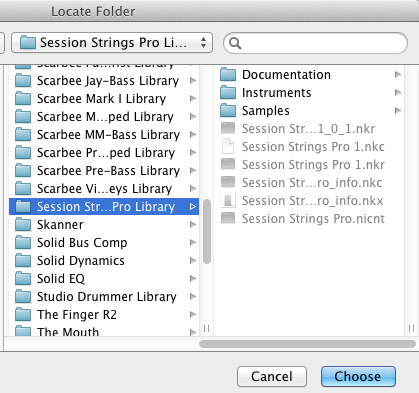Click the Samples folder icon
The height and width of the screenshot is (393, 419).
228,110
